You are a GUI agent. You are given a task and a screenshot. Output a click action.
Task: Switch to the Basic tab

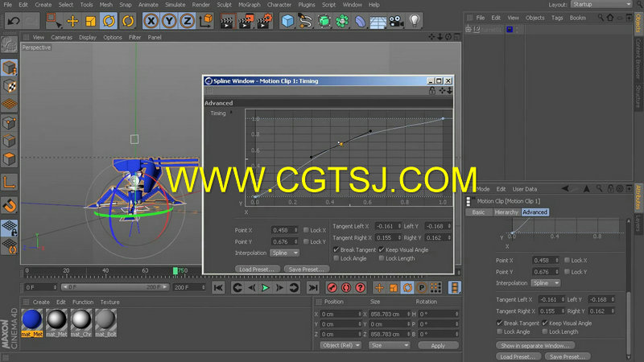(478, 212)
